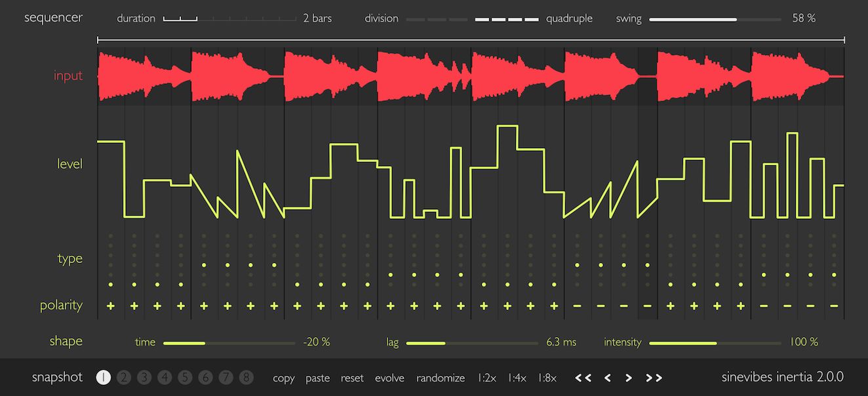Reset the sequencer pattern
The width and height of the screenshot is (868, 396).
pyautogui.click(x=353, y=378)
